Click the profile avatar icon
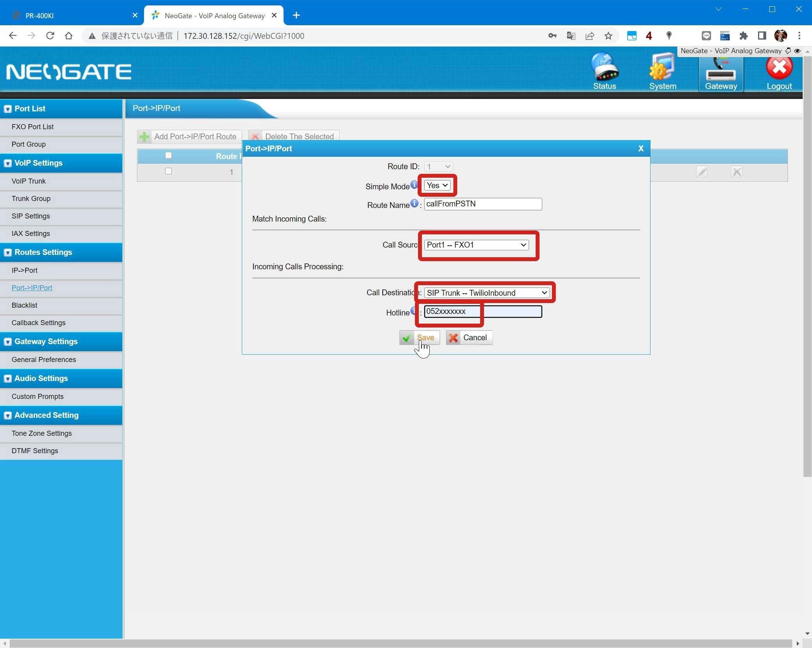Viewport: 812px width, 648px height. 781,36
